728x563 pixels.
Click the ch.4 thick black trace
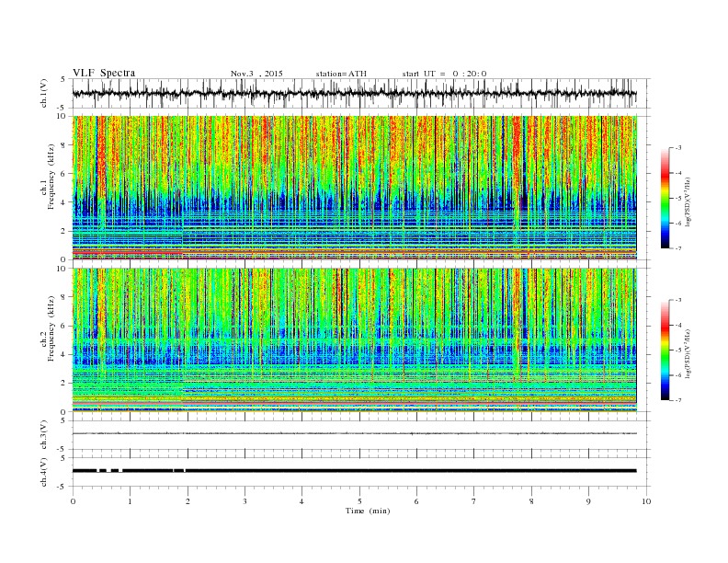point(355,471)
